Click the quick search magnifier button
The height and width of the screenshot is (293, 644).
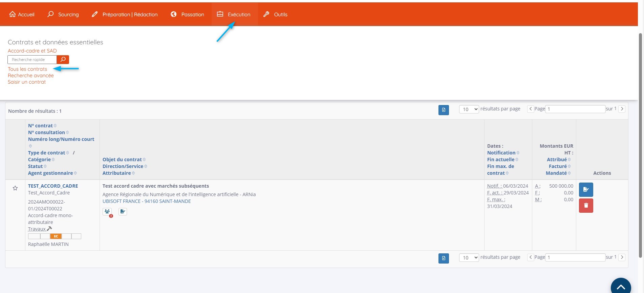tap(63, 60)
